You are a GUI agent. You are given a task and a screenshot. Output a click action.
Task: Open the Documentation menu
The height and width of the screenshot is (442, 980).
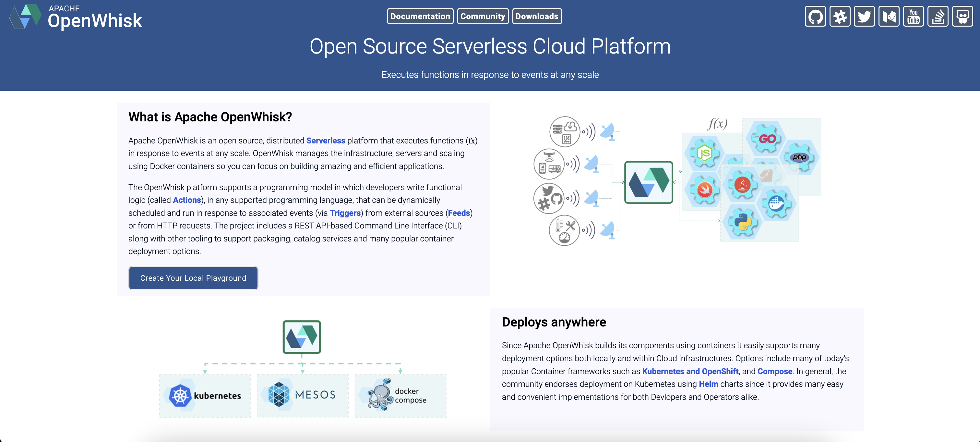coord(420,16)
